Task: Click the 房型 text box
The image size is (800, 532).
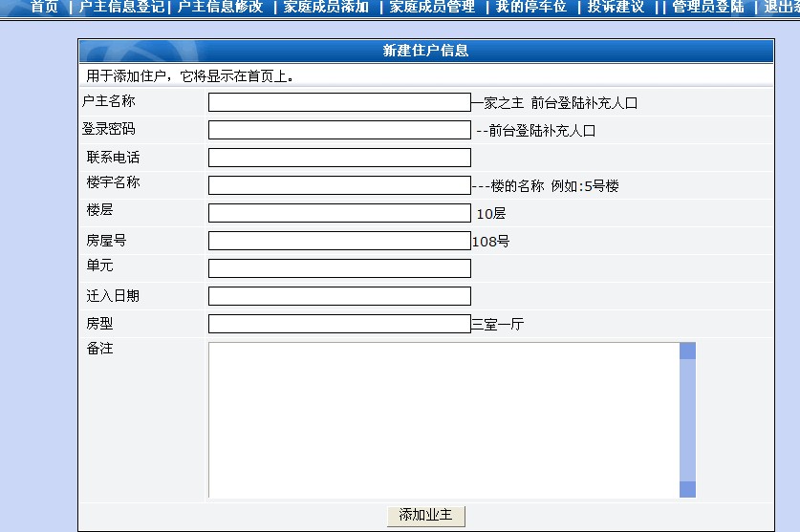Action: 339,324
